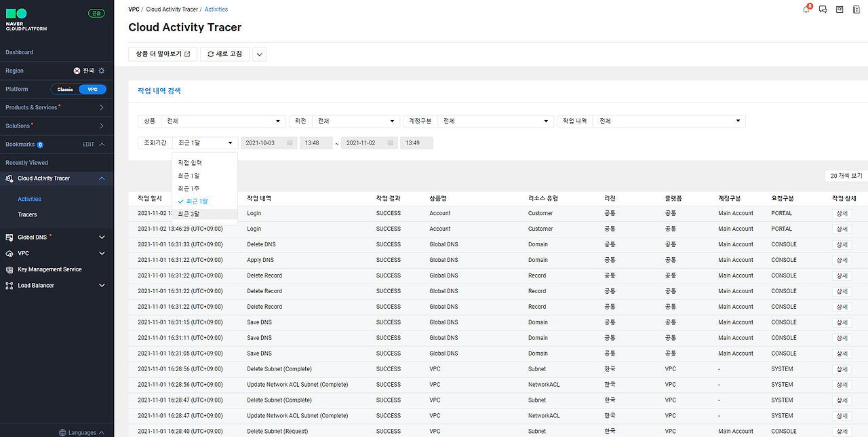This screenshot has width=868, height=437.
Task: Click the Languages globe icon
Action: pos(62,432)
